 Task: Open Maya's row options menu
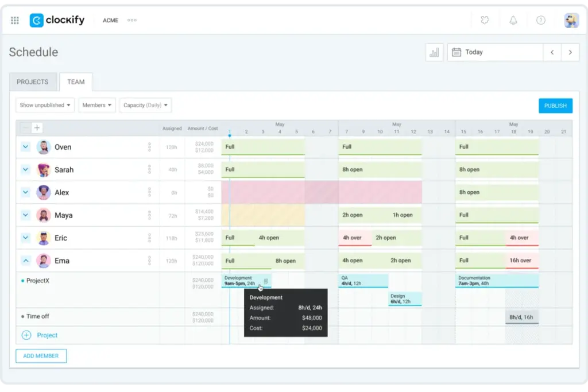(149, 215)
